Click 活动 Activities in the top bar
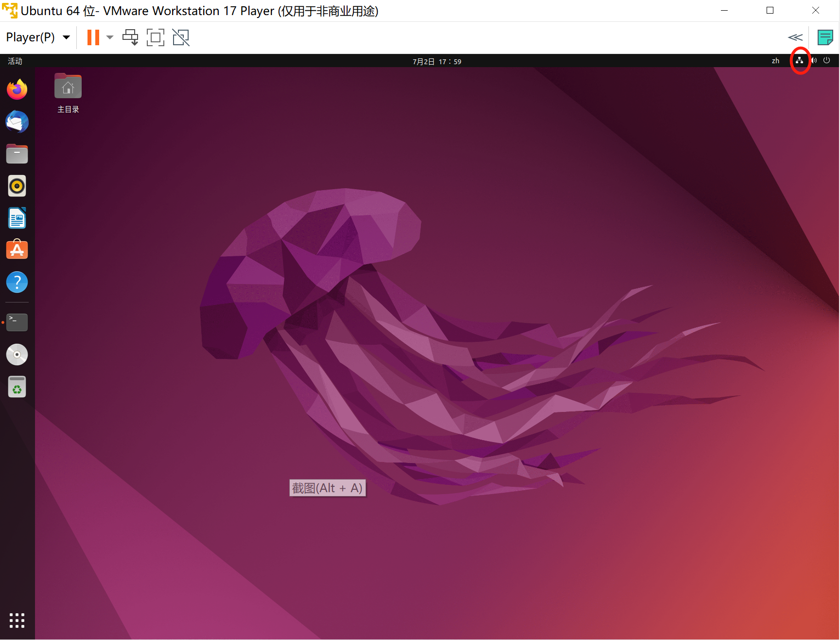This screenshot has height=640, width=840. pyautogui.click(x=15, y=61)
